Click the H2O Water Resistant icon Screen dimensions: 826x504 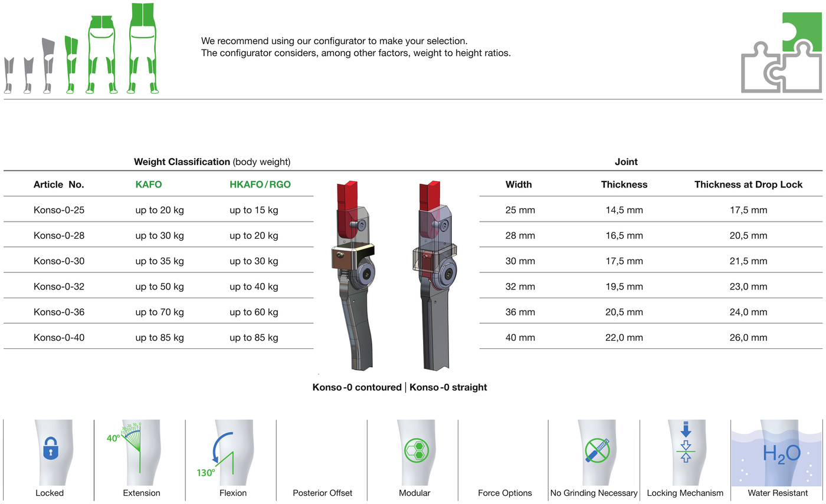tap(781, 454)
